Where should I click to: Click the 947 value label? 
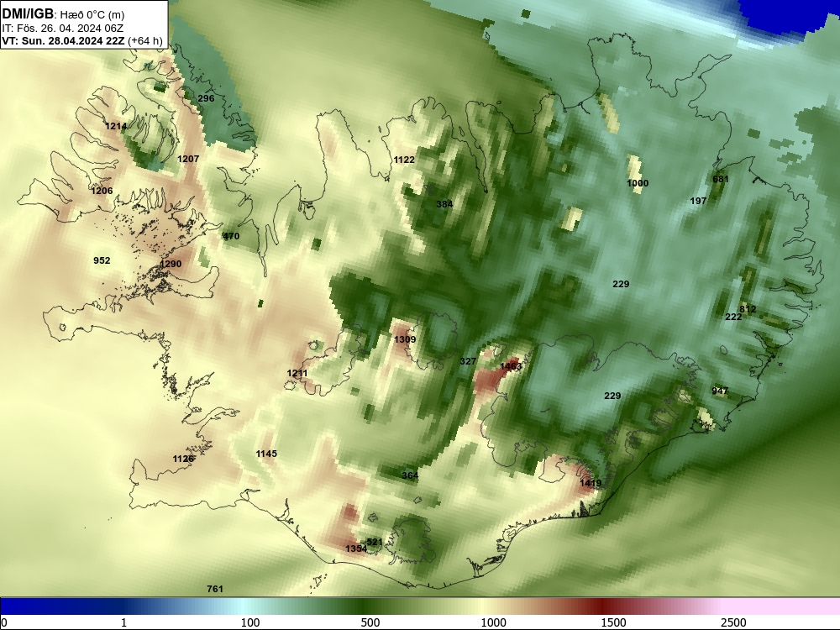point(720,391)
